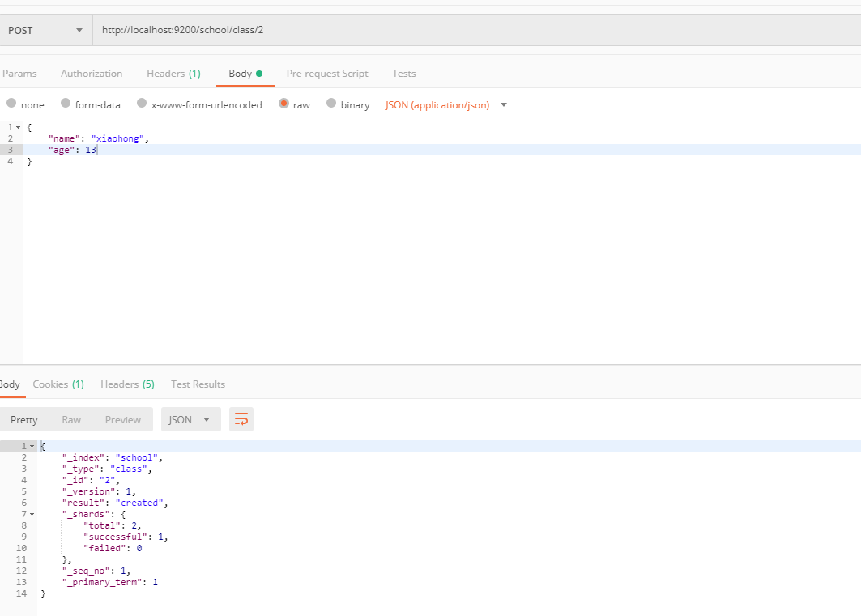Open the response JSON format dropdown
Image resolution: width=861 pixels, height=616 pixels.
point(190,419)
